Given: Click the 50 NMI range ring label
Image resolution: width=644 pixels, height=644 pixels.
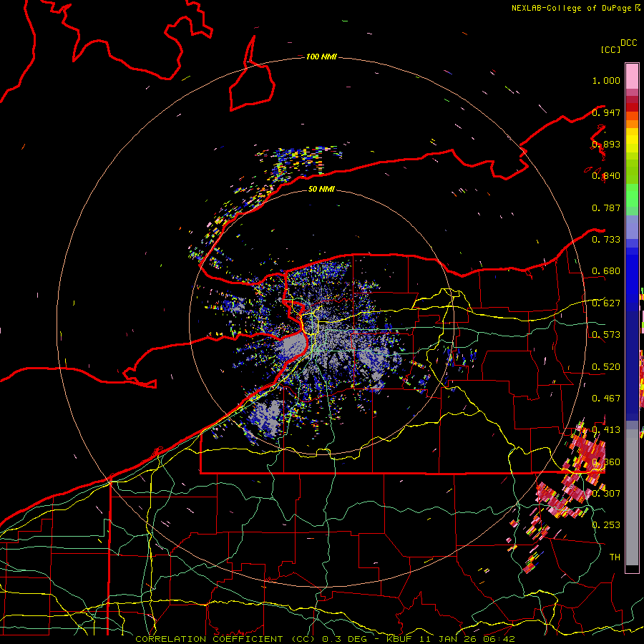Looking at the screenshot, I should pos(321,189).
